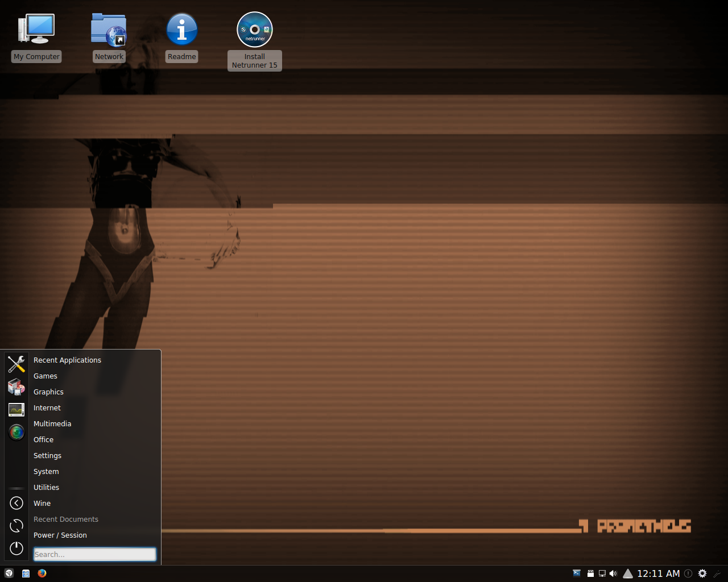This screenshot has height=582, width=728.
Task: Click the 12:11 AM clock
Action: [x=658, y=573]
